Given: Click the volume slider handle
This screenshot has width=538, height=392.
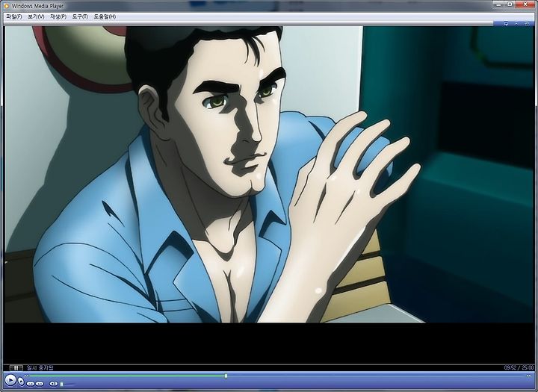Looking at the screenshot, I should point(62,384).
